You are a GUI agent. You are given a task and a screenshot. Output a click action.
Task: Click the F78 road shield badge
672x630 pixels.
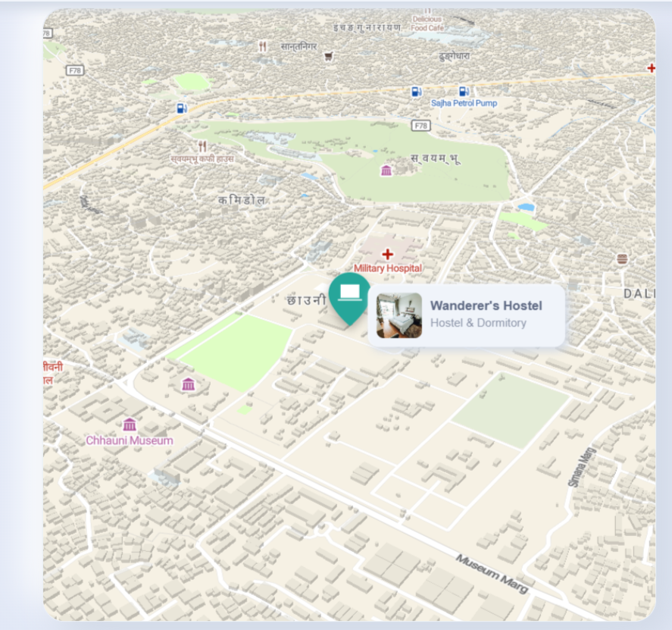(x=421, y=126)
